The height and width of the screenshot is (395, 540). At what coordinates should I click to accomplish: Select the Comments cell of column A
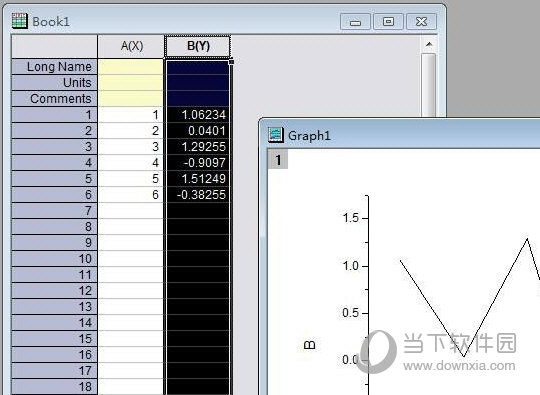tap(131, 98)
